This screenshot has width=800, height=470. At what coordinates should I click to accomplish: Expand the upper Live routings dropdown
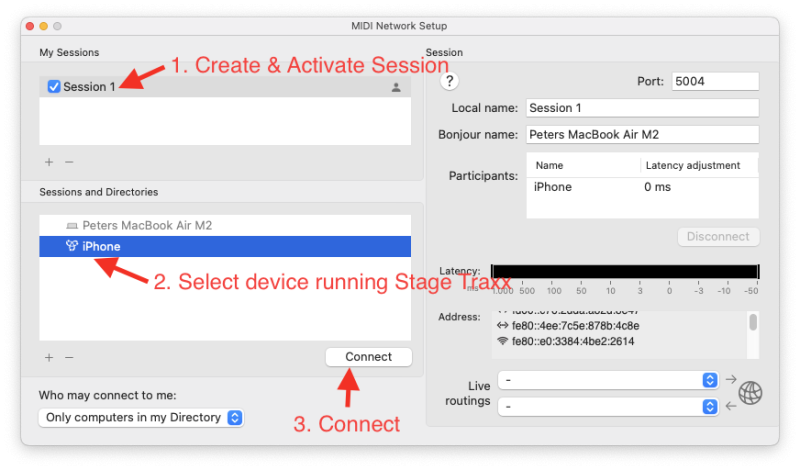[608, 380]
